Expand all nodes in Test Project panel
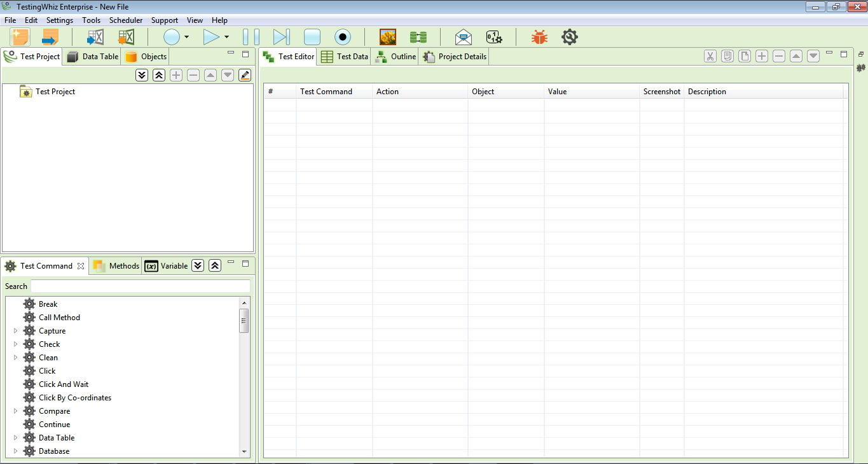The image size is (868, 464). 142,75
